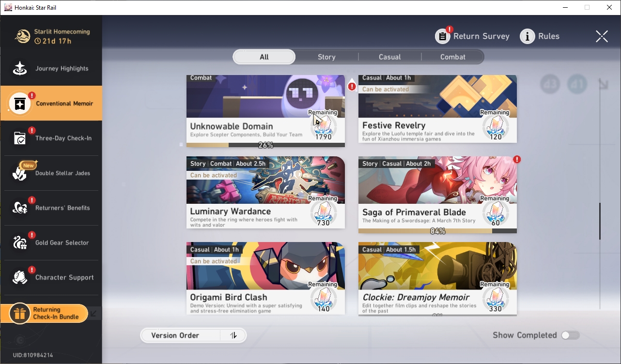
Task: Select Conventional Memoir menu entry
Action: pyautogui.click(x=51, y=104)
